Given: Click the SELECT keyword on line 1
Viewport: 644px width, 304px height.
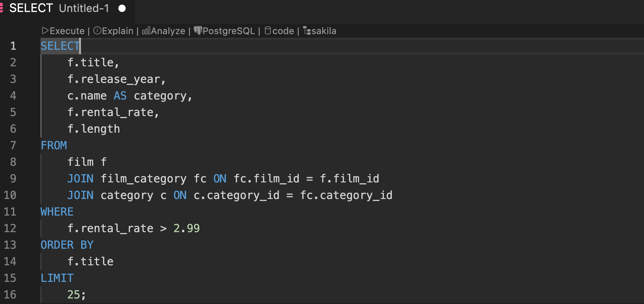Looking at the screenshot, I should [60, 46].
